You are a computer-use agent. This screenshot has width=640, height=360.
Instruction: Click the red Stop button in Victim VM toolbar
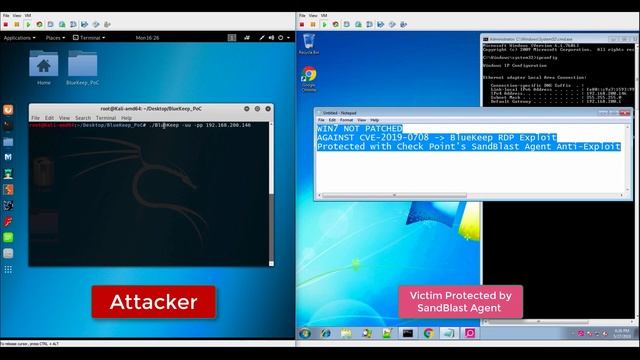point(302,25)
